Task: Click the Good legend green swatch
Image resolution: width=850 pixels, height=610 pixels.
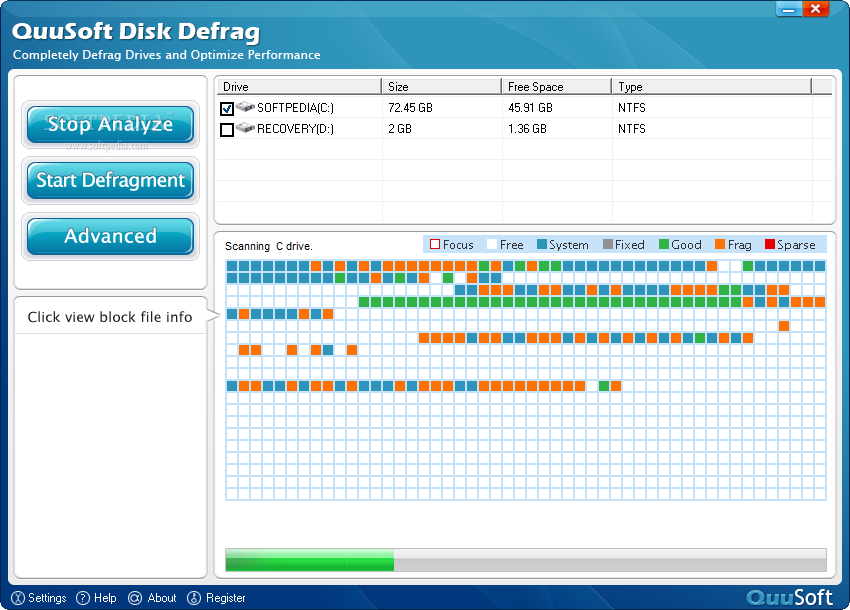Action: (664, 245)
